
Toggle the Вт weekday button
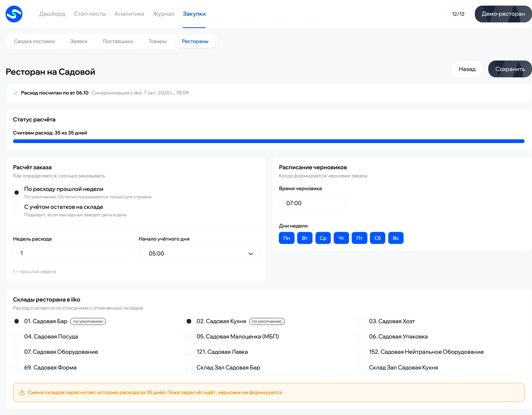[x=305, y=238]
